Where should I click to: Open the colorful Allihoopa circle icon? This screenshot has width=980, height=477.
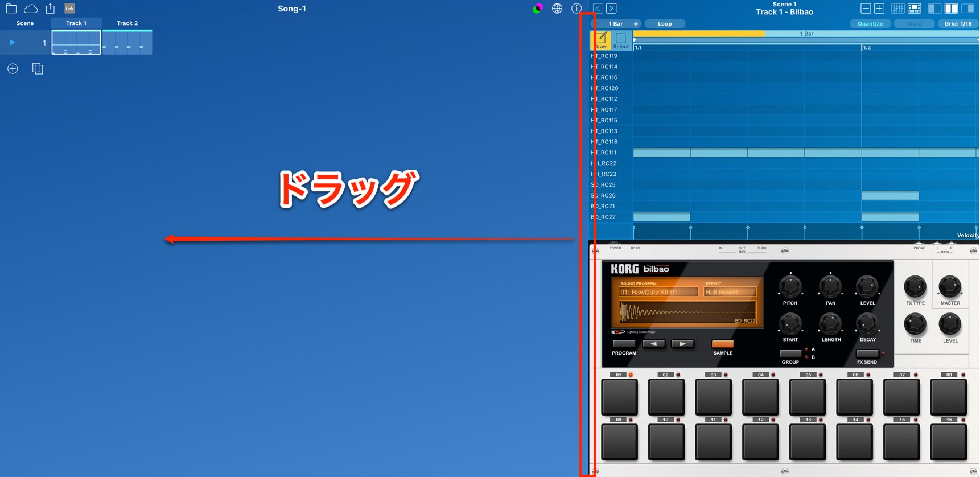[538, 9]
